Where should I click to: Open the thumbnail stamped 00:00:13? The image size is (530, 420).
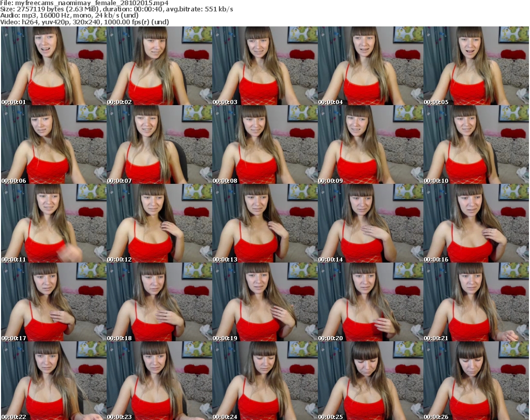pos(265,223)
